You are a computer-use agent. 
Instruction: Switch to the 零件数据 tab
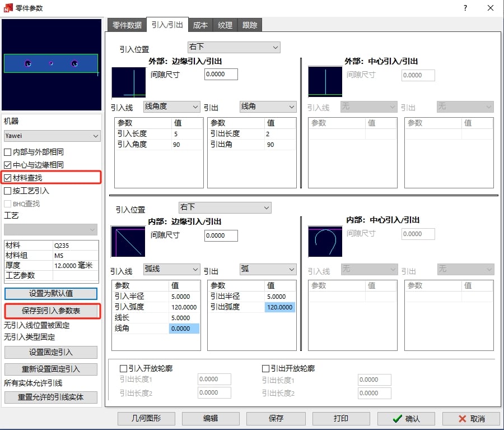[127, 25]
